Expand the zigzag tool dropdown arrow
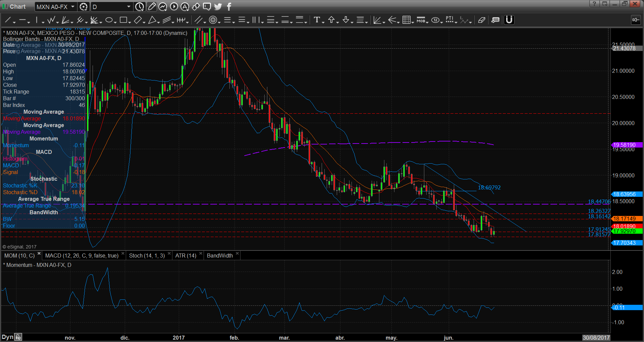This screenshot has height=342, width=644. coord(57,22)
